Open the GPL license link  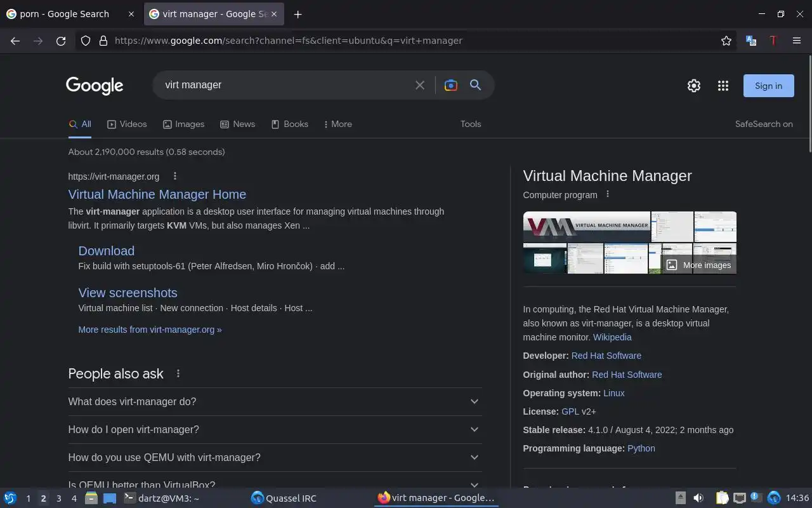[x=570, y=411]
